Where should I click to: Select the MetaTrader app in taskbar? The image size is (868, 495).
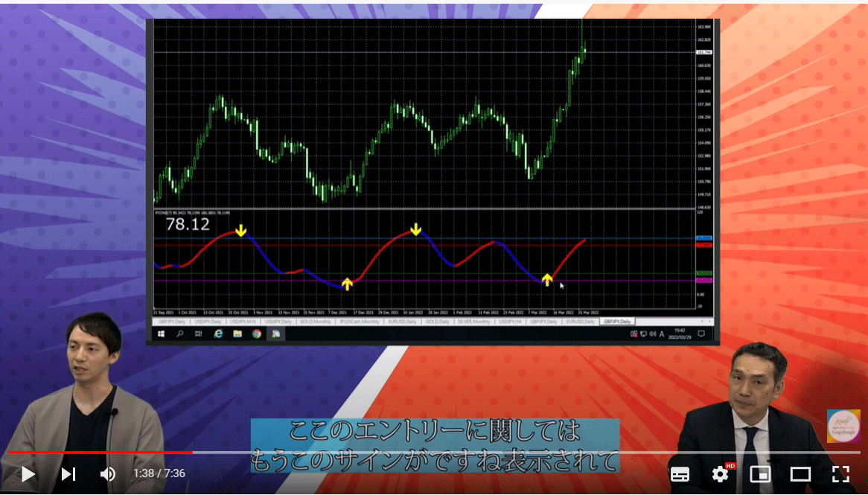tap(275, 334)
